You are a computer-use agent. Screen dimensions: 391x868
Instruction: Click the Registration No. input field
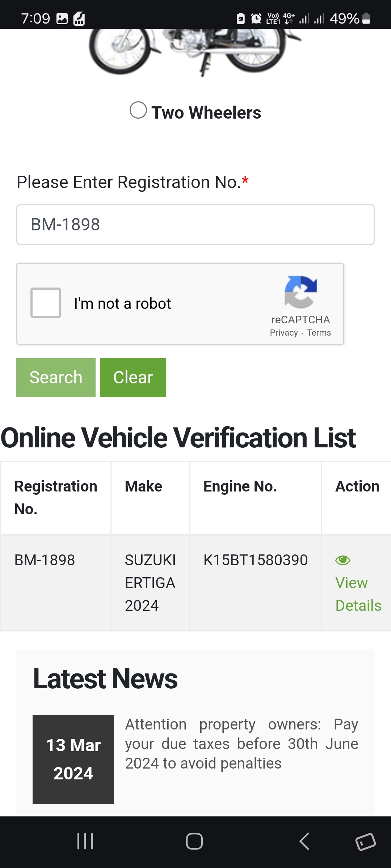pyautogui.click(x=195, y=225)
